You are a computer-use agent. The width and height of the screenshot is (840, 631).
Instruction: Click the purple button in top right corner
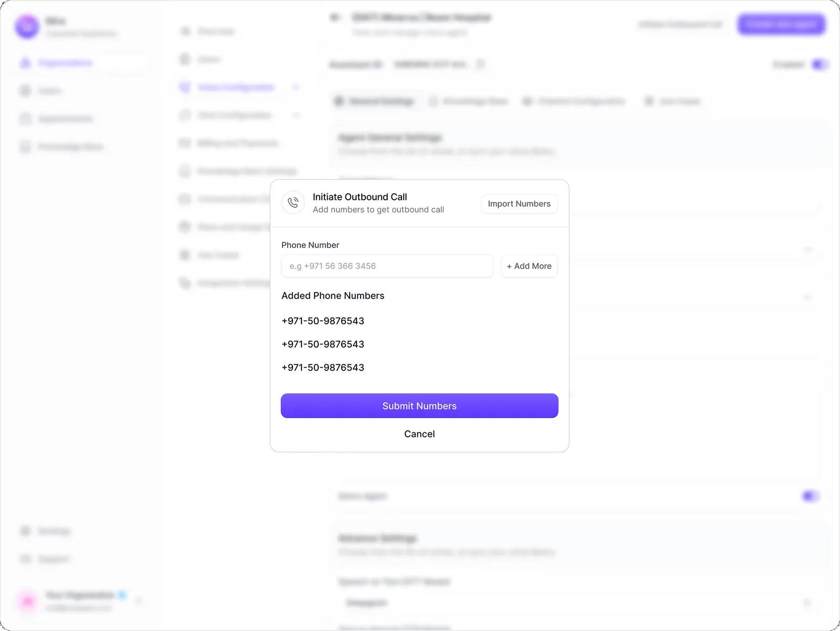tap(781, 24)
